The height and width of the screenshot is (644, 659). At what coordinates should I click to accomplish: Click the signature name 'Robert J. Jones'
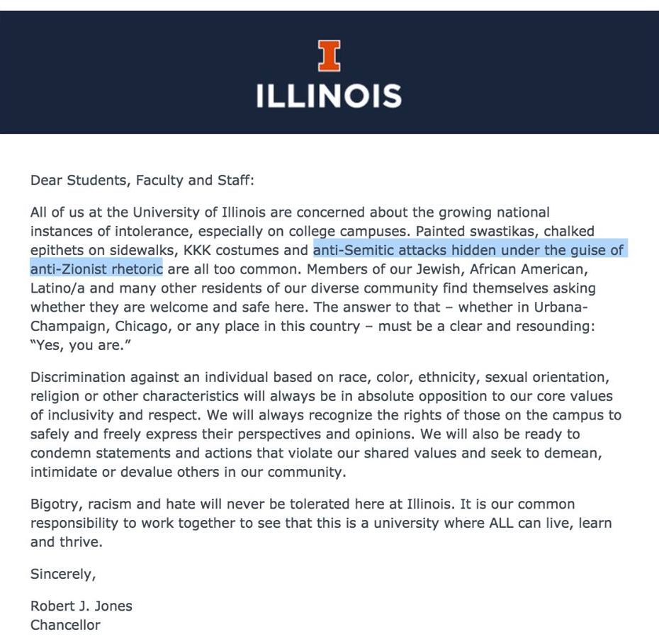(81, 606)
